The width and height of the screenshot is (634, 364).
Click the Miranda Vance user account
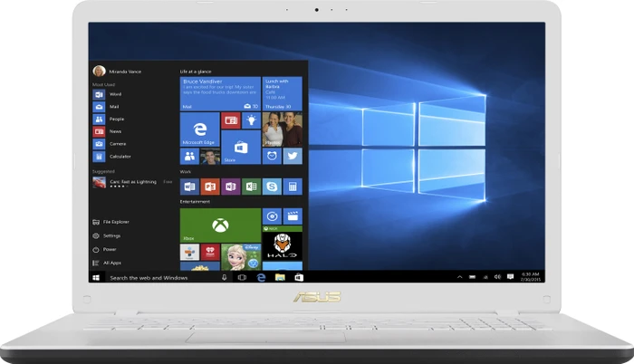117,72
